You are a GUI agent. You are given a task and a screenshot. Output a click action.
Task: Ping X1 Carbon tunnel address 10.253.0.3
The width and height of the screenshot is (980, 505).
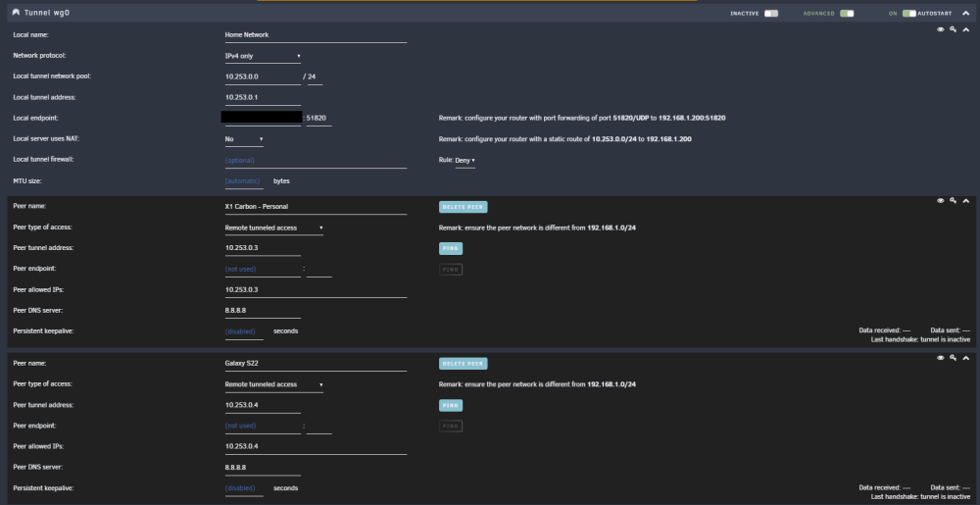[451, 249]
